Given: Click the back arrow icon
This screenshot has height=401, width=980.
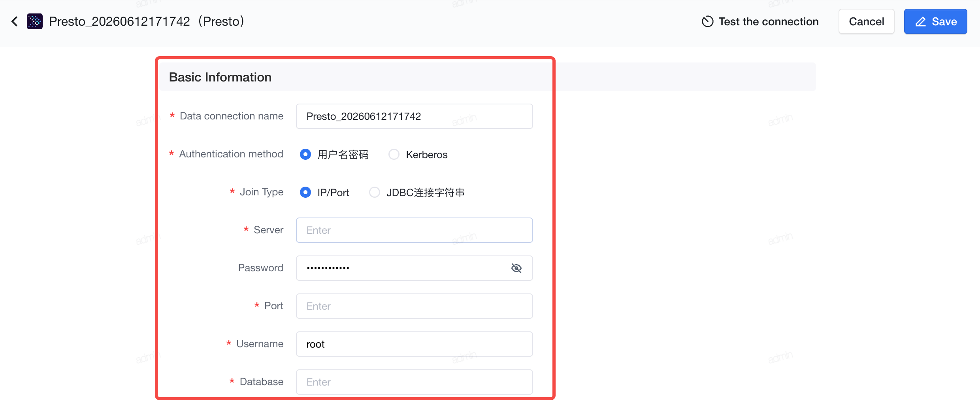Looking at the screenshot, I should point(15,21).
